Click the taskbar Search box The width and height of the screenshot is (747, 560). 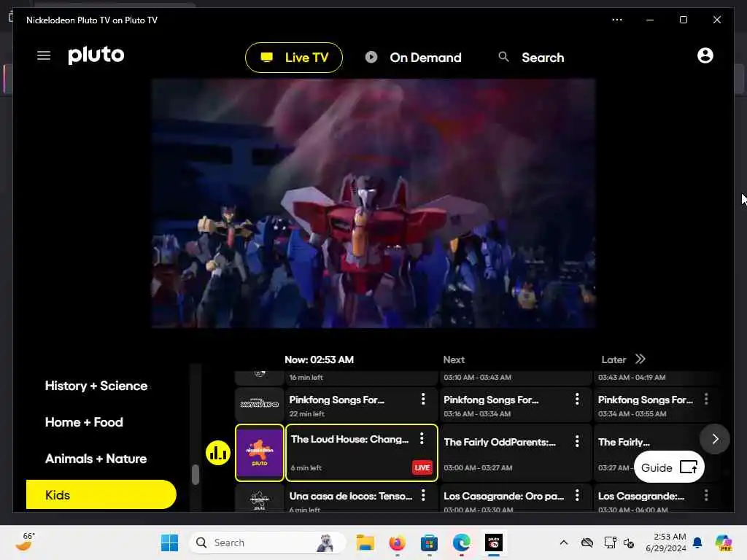pyautogui.click(x=267, y=542)
